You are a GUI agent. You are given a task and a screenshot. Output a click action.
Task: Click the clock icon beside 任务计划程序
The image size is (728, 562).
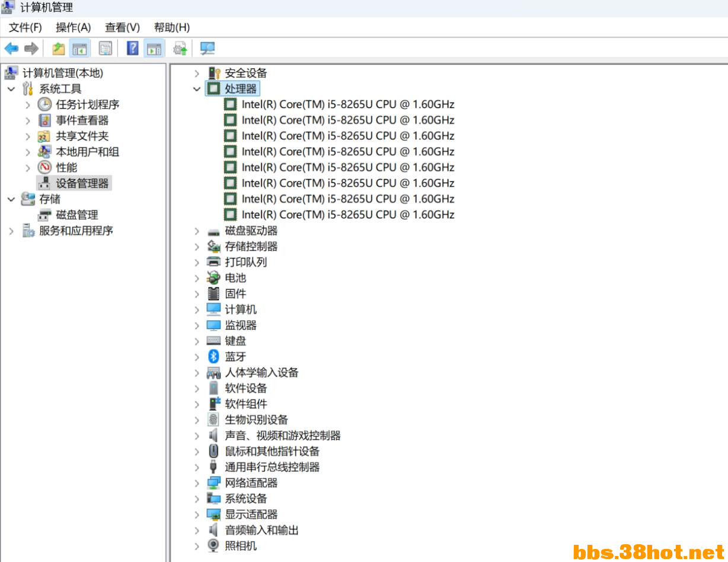(45, 104)
